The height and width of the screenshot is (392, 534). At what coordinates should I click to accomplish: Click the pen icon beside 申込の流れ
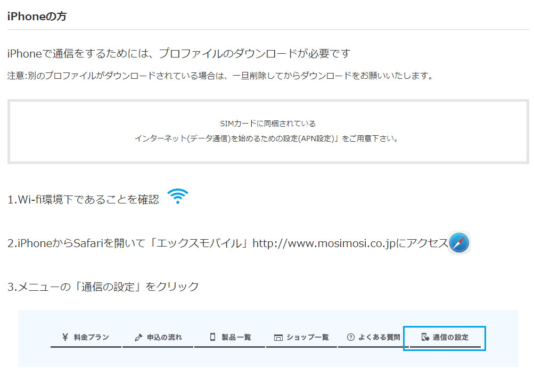[138, 338]
